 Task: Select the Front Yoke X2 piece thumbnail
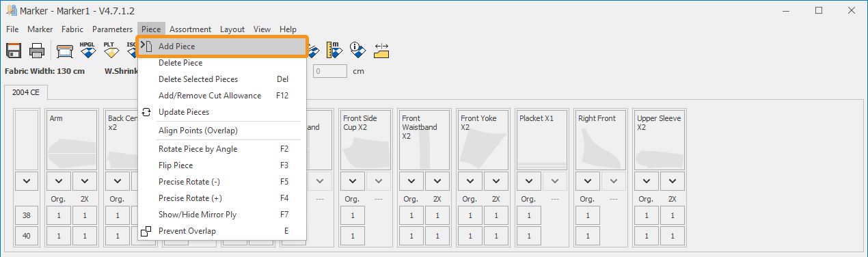coord(483,139)
